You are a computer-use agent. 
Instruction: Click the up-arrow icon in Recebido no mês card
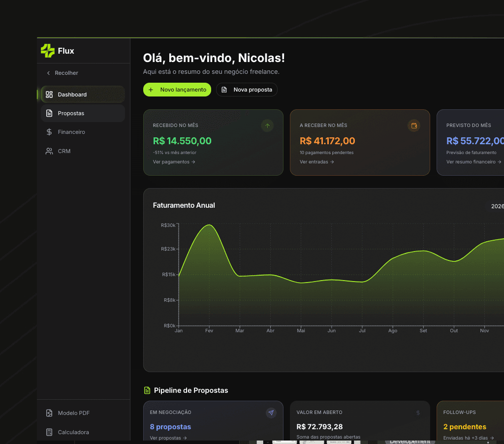(267, 126)
